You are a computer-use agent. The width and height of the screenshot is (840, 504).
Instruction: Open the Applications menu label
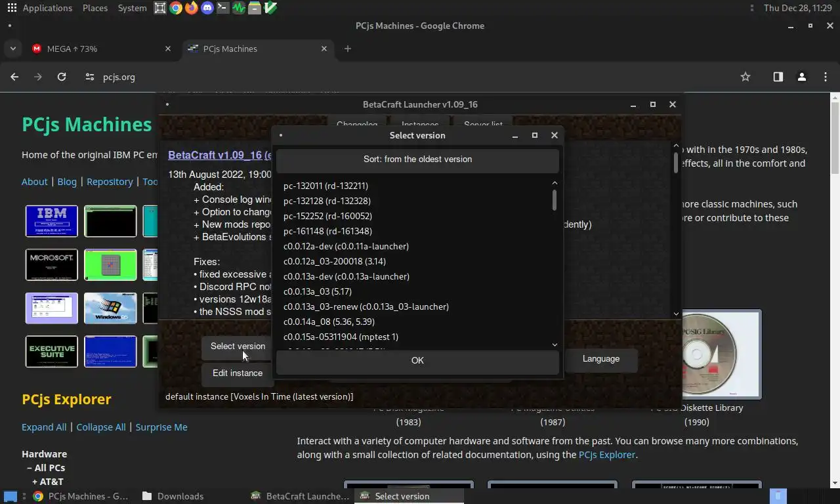point(47,8)
